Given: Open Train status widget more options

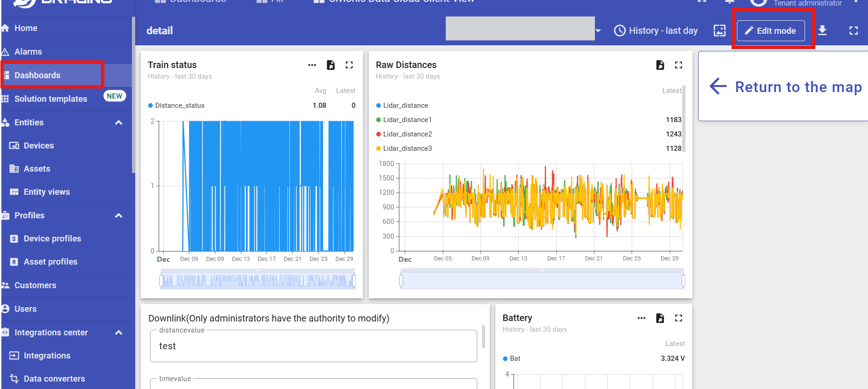Looking at the screenshot, I should (312, 65).
